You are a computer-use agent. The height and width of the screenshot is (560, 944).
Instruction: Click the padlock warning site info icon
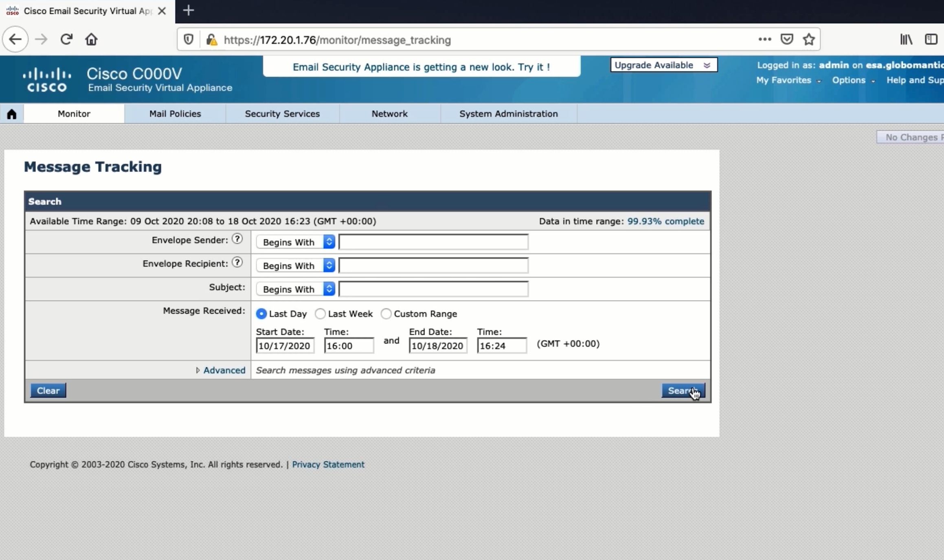211,40
